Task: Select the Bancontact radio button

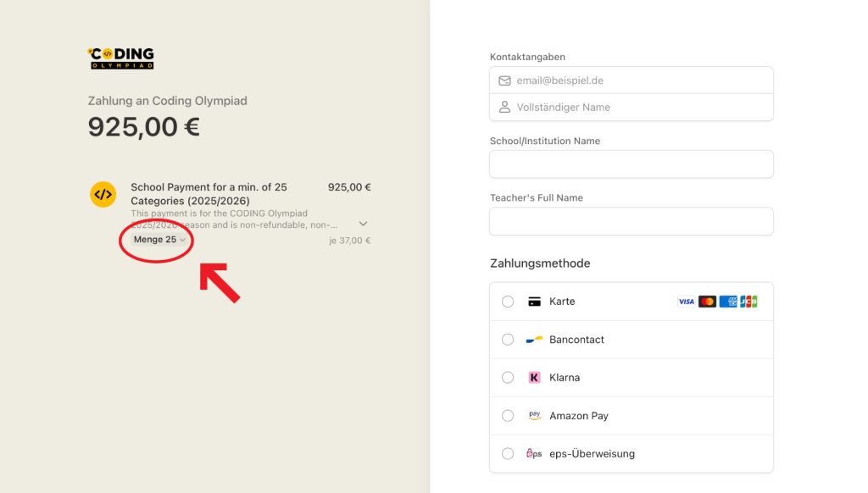Action: (508, 340)
